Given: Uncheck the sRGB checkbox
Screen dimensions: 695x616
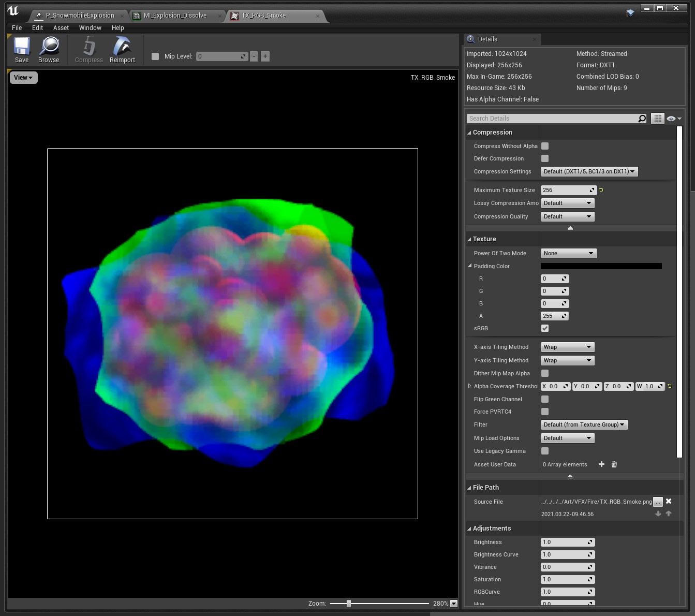Looking at the screenshot, I should click(x=545, y=328).
